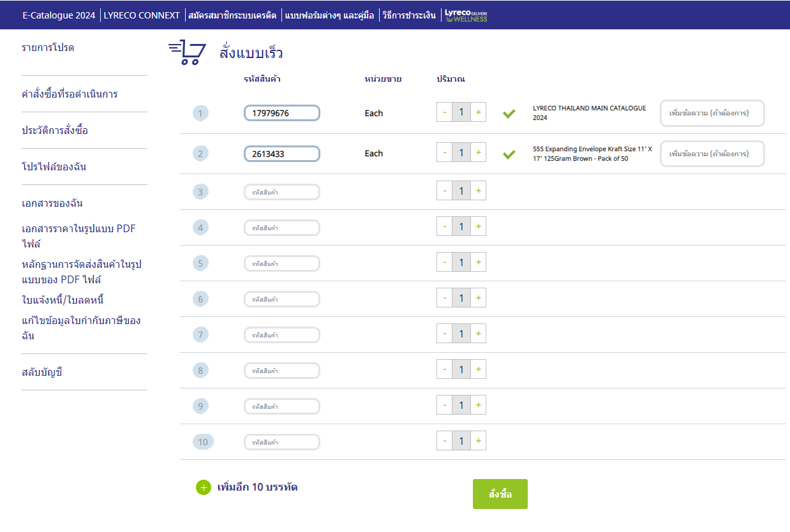Click the green plus icon for adding 10 lines
790x532 pixels.
pos(203,487)
